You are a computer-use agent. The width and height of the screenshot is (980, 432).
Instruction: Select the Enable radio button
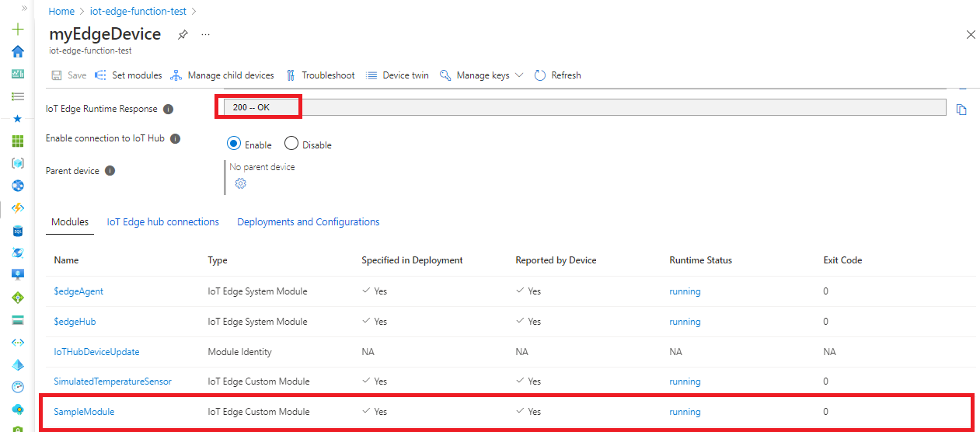pos(233,144)
